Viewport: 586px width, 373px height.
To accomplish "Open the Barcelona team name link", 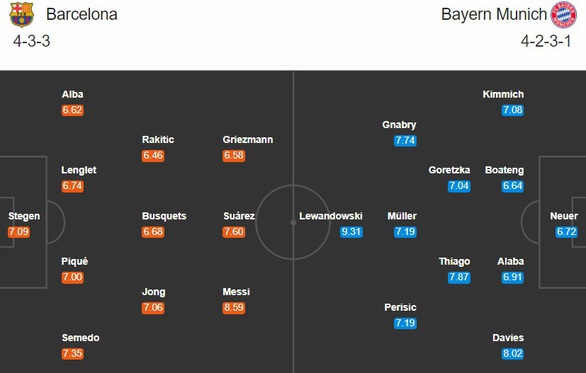I will 82,15.
